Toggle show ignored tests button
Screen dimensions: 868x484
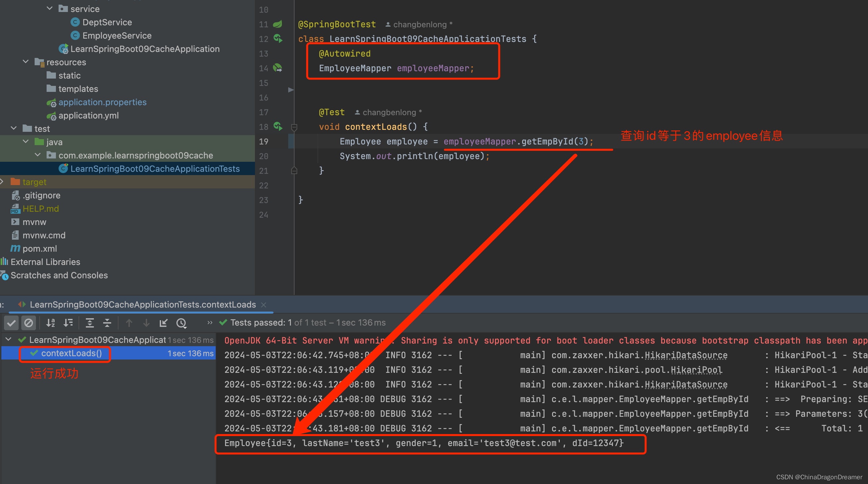[29, 323]
